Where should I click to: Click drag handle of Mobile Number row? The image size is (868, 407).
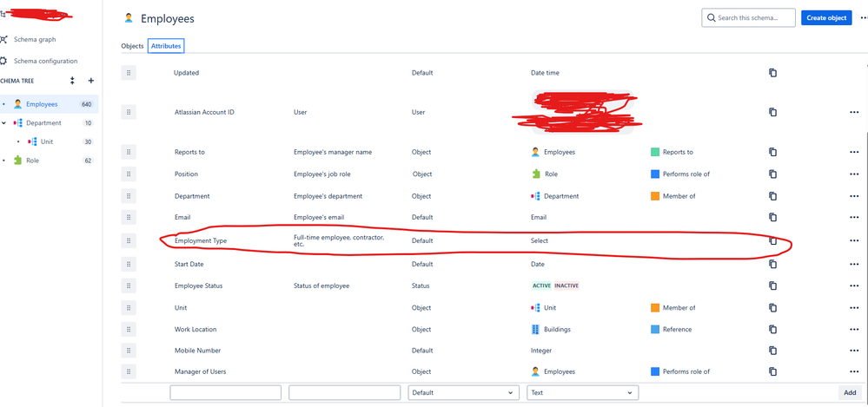[x=129, y=351]
